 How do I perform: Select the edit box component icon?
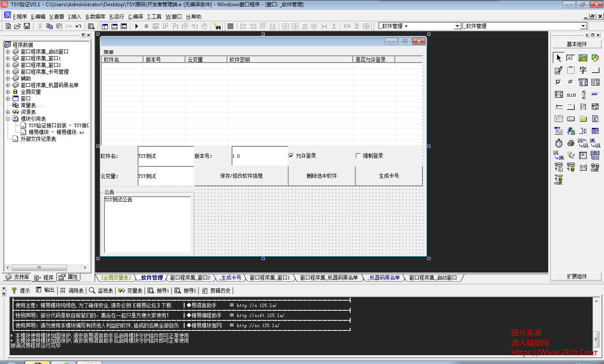(570, 58)
